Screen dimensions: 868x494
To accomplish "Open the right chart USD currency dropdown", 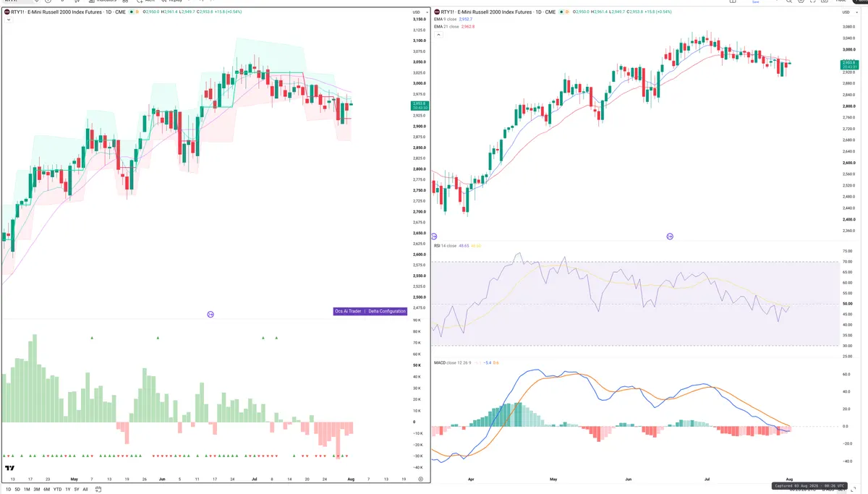I will tap(848, 12).
